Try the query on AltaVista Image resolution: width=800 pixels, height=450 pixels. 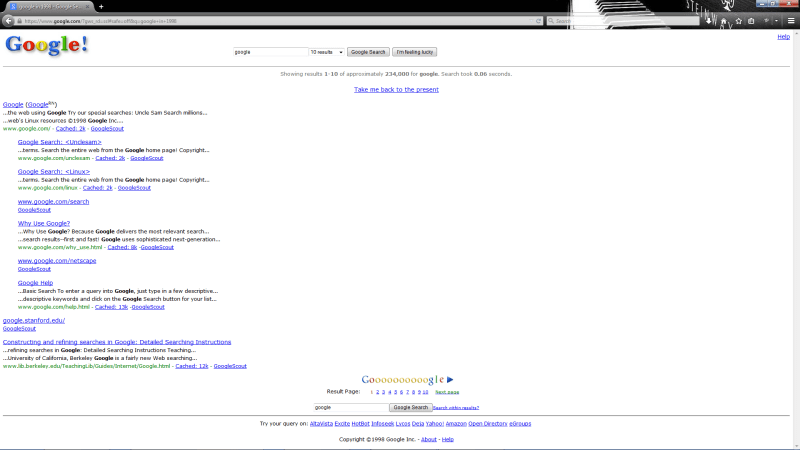click(321, 423)
